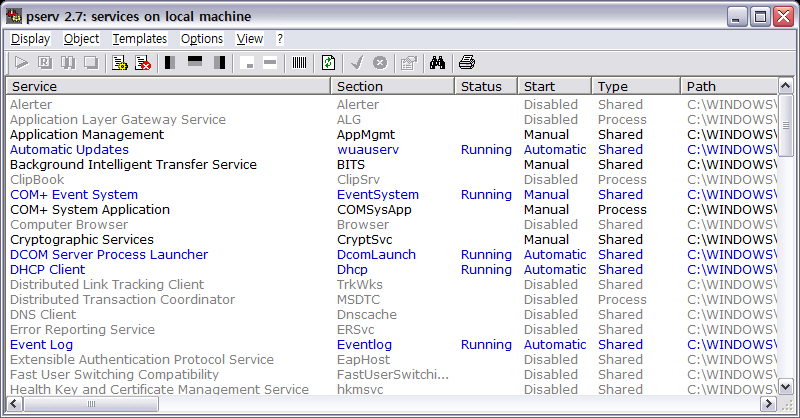
Task: Select DCOM Server Process Launcher service
Action: tap(392, 255)
